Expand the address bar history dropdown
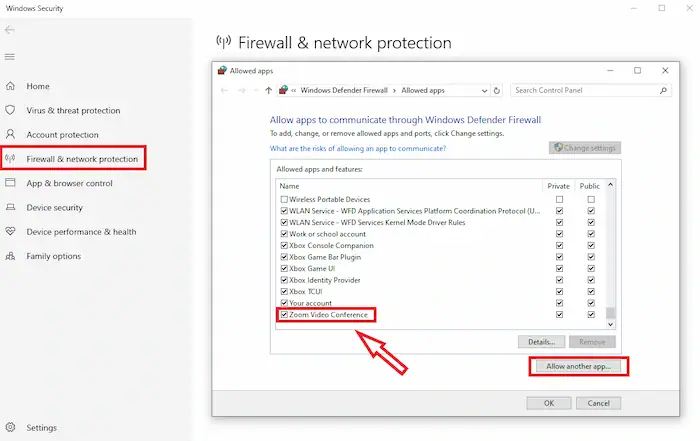The image size is (700, 441). point(483,90)
